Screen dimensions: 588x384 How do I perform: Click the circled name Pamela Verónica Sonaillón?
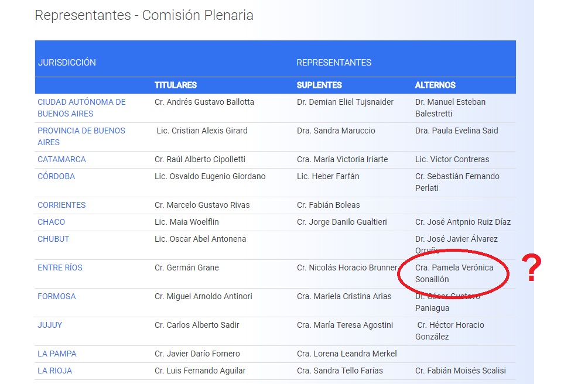click(454, 273)
